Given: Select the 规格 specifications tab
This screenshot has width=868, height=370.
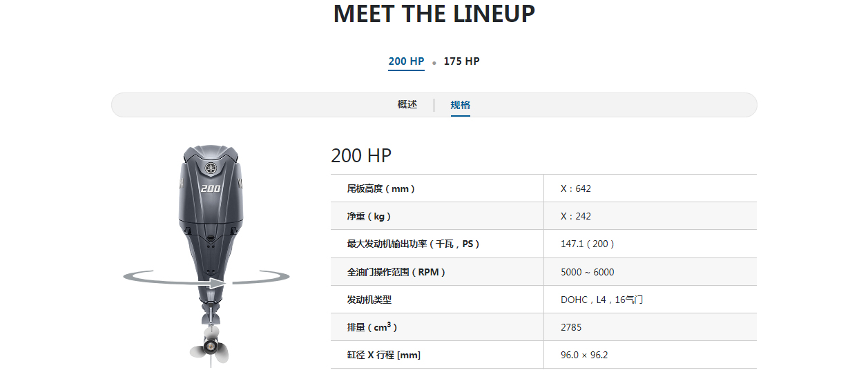Looking at the screenshot, I should [461, 105].
